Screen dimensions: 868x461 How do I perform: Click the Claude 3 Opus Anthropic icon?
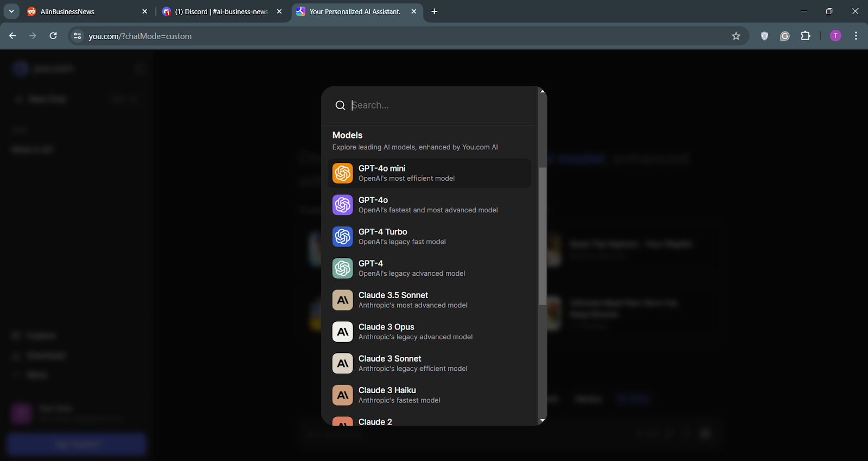342,332
